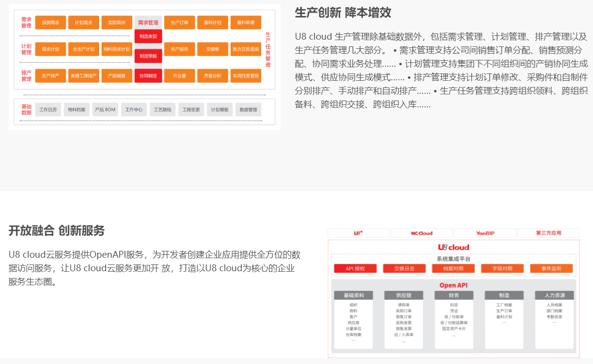
Task: Click the 需求计划 orange box
Action: pyautogui.click(x=51, y=49)
